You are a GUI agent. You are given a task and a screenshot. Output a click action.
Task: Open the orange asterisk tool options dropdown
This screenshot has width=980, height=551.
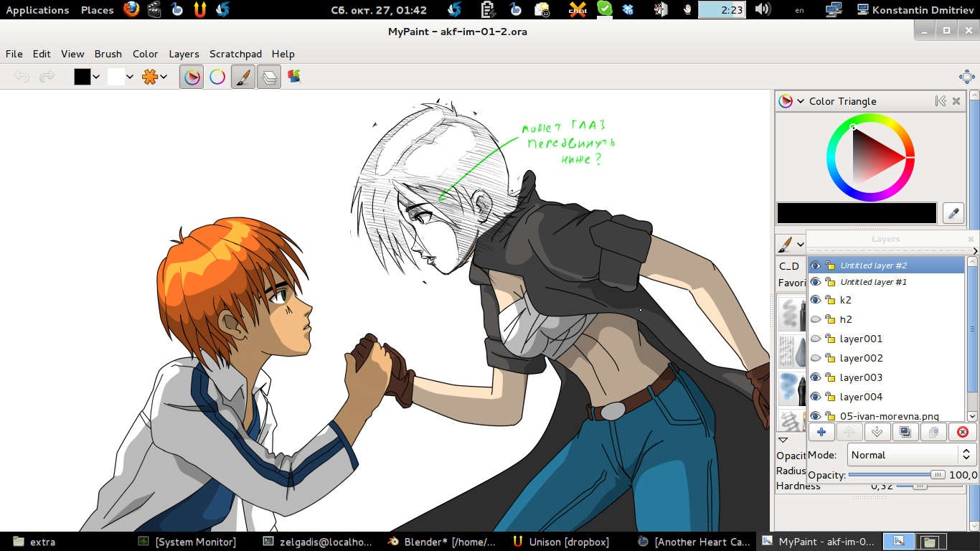(x=164, y=77)
